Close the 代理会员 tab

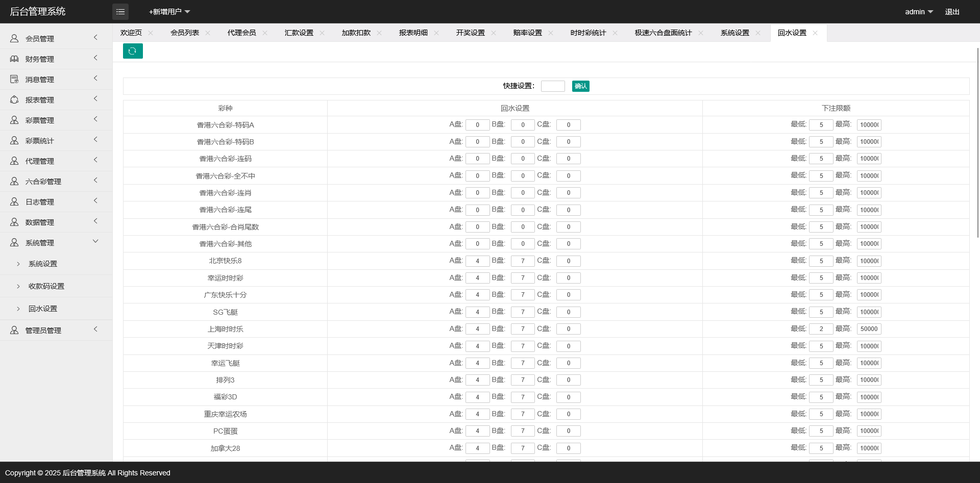coord(265,33)
